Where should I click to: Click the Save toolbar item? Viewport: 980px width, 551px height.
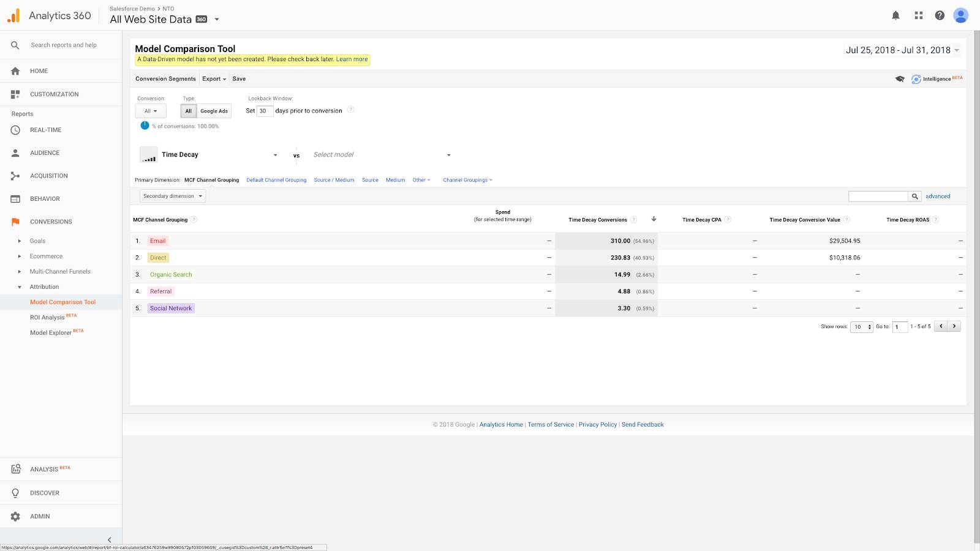point(239,79)
